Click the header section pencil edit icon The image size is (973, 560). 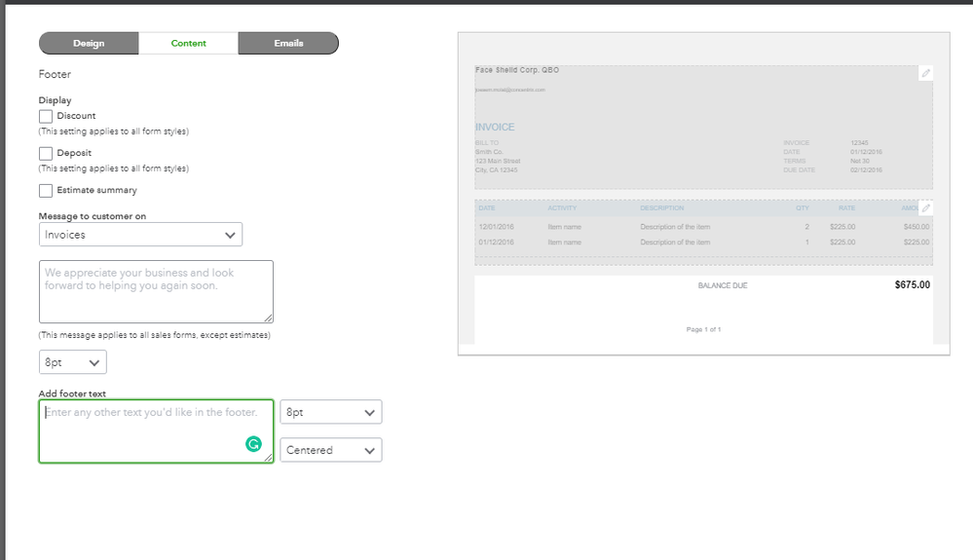(925, 73)
